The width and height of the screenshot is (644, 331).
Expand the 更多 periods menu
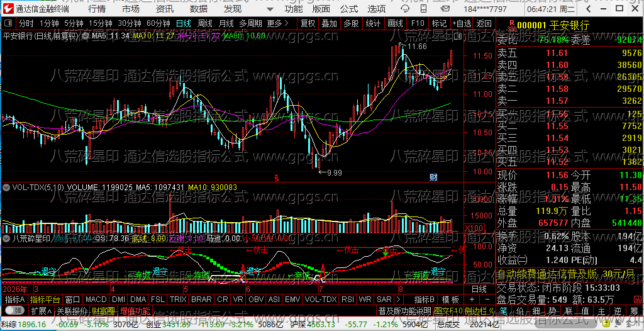277,23
